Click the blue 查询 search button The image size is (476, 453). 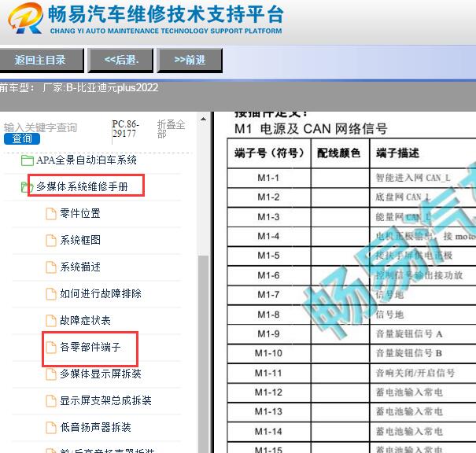click(22, 138)
